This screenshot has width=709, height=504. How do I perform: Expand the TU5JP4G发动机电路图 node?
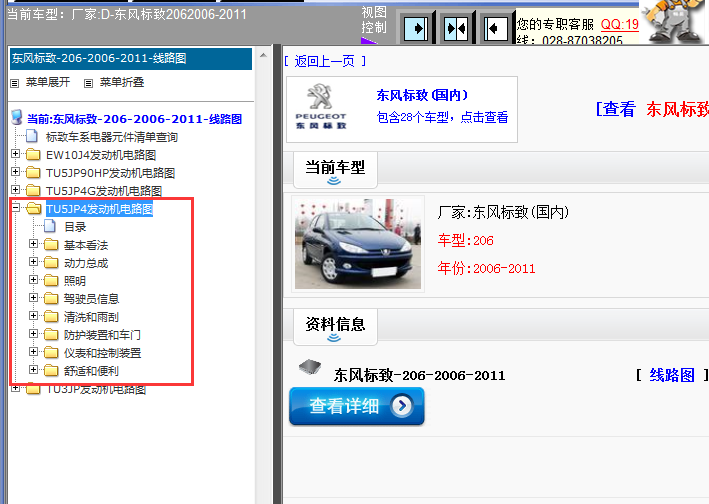15,189
